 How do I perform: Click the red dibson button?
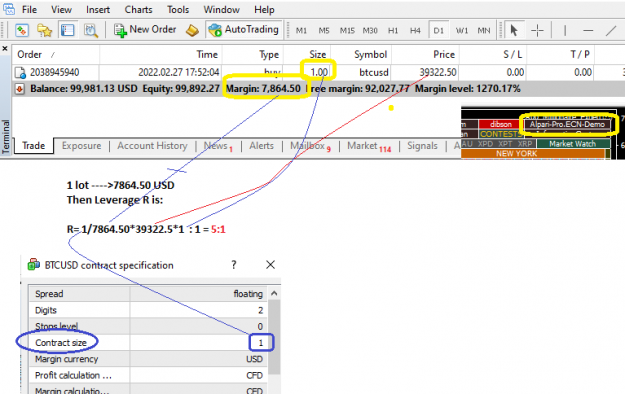(x=501, y=124)
